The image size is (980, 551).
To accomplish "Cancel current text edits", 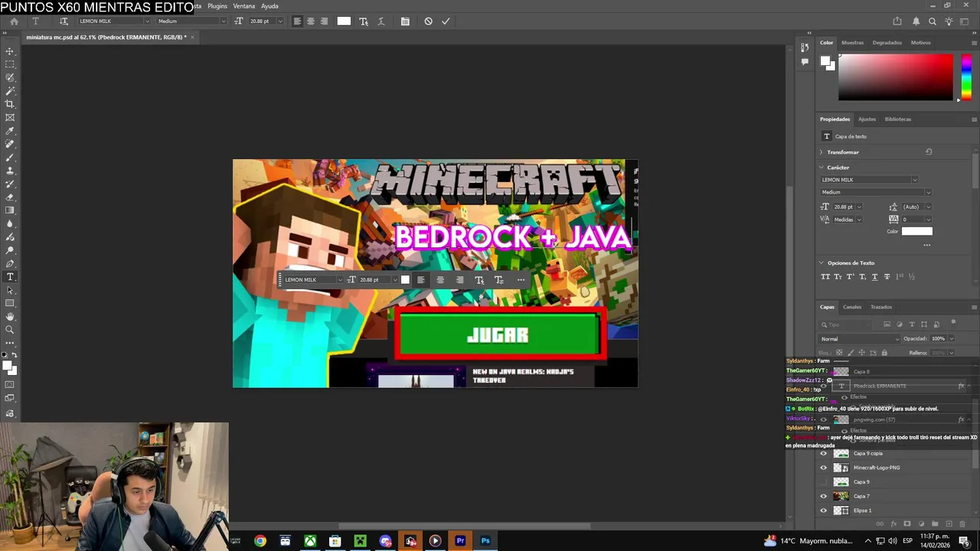I will [x=428, y=21].
